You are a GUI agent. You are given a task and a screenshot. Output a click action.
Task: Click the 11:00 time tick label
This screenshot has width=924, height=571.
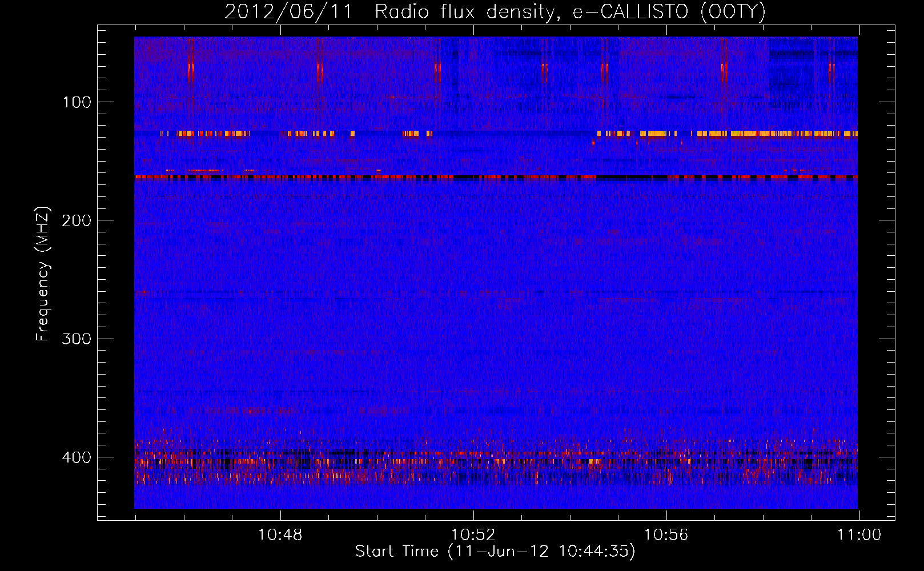coord(859,535)
